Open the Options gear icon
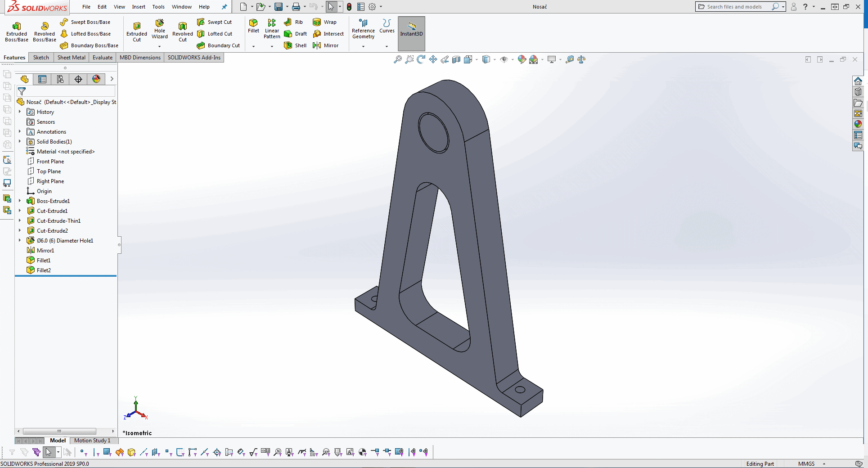This screenshot has width=868, height=468. (372, 7)
